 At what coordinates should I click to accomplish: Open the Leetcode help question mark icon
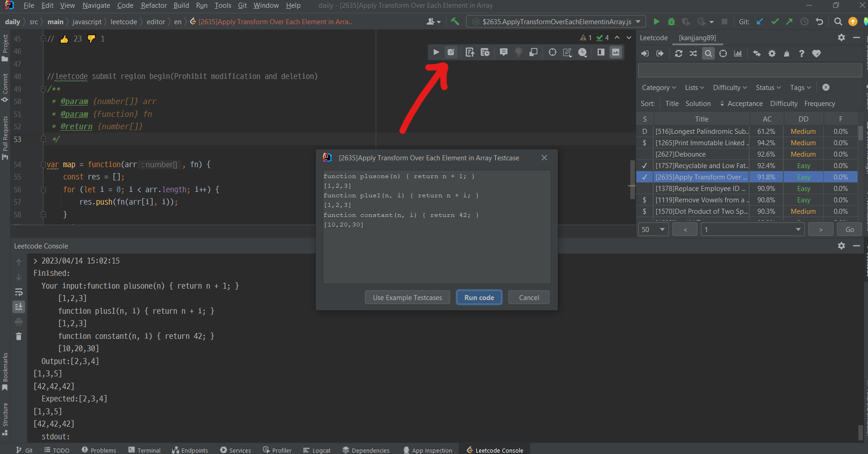click(x=802, y=53)
